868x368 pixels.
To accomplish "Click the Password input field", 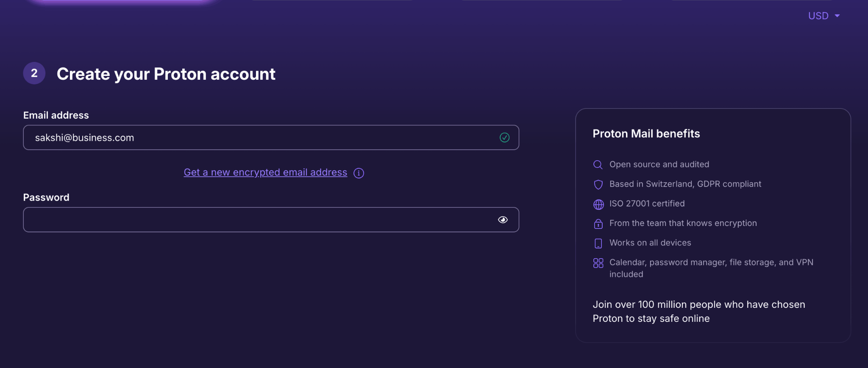I will point(271,220).
